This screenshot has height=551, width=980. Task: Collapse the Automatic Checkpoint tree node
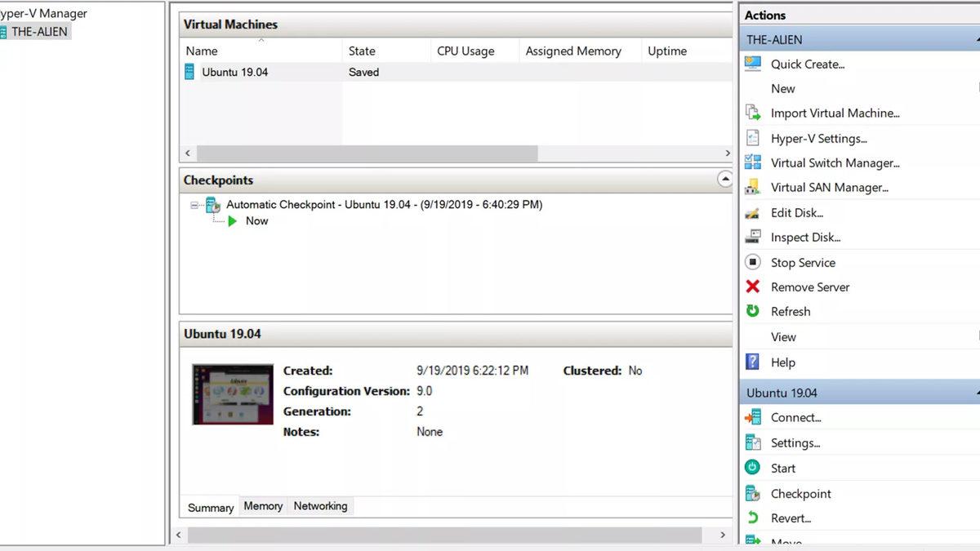[x=194, y=205]
